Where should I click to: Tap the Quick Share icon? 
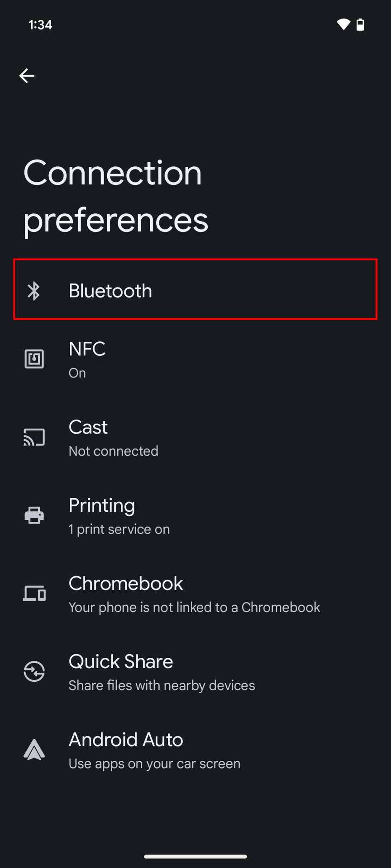[34, 672]
